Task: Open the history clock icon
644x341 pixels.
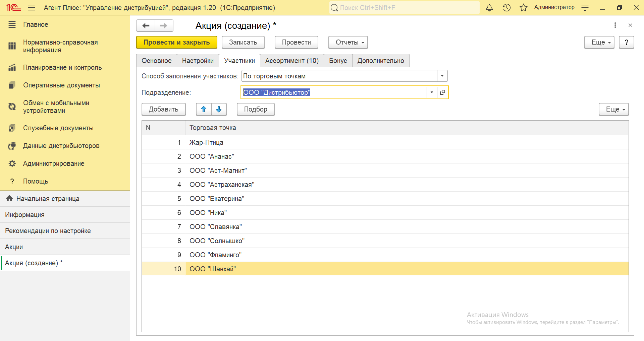Action: pyautogui.click(x=506, y=7)
